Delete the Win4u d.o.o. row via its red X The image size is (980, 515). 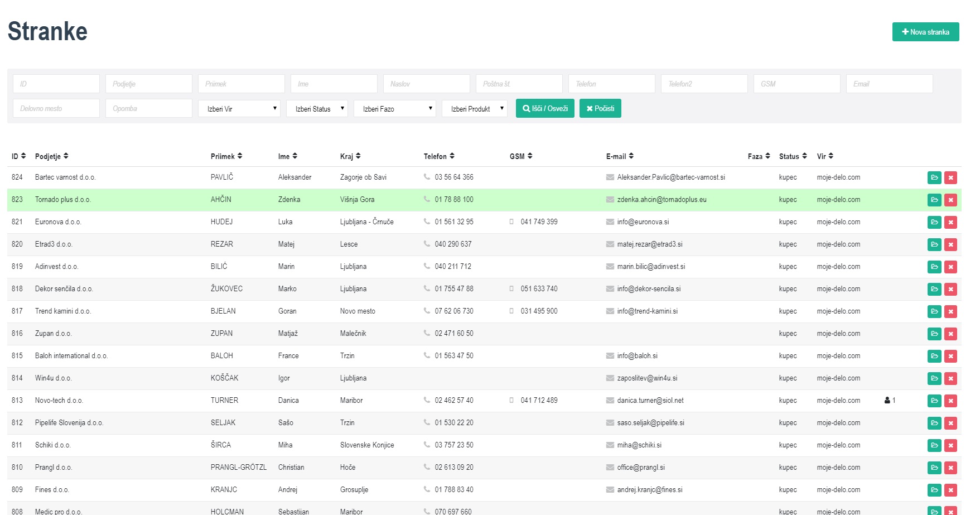(x=951, y=378)
